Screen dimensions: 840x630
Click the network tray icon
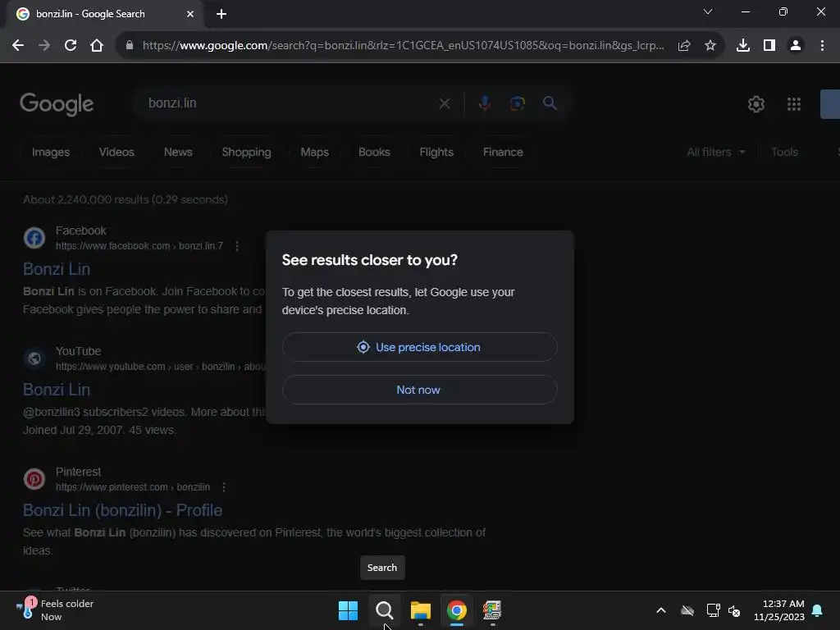[x=713, y=610]
